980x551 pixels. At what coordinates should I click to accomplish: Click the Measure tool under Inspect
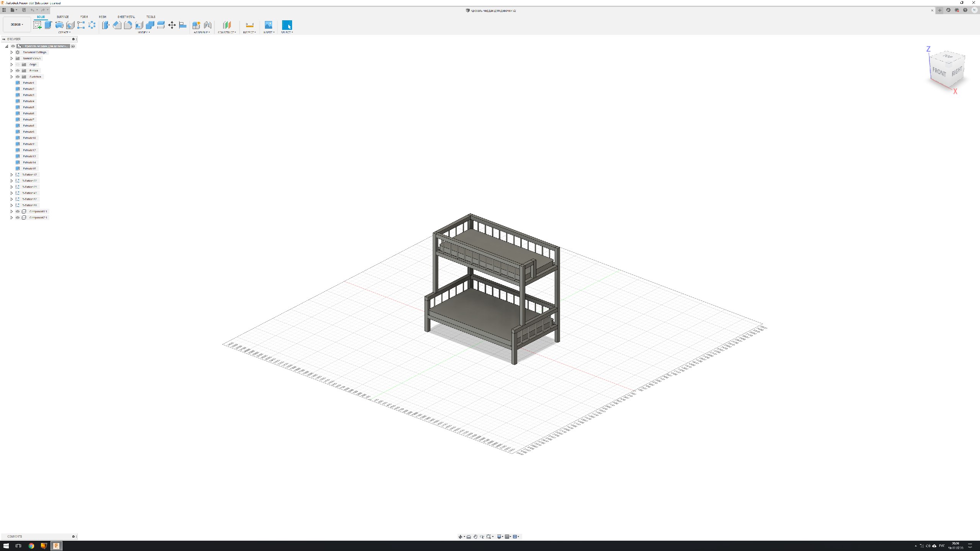coord(250,25)
